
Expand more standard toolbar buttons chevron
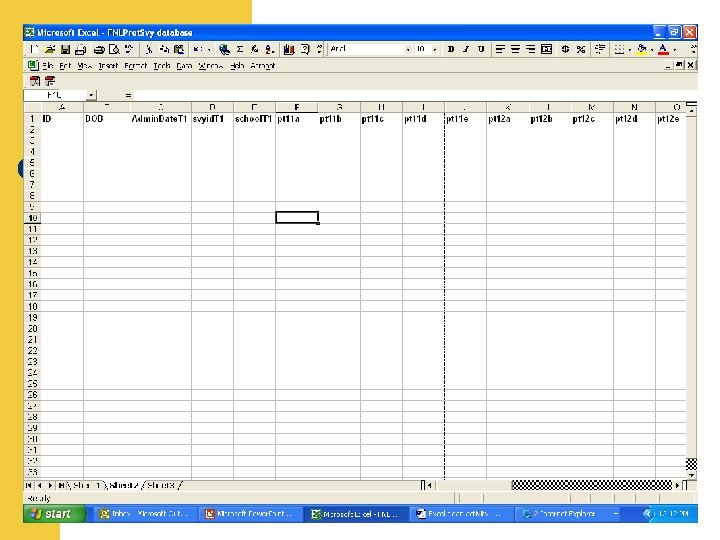pyautogui.click(x=320, y=49)
